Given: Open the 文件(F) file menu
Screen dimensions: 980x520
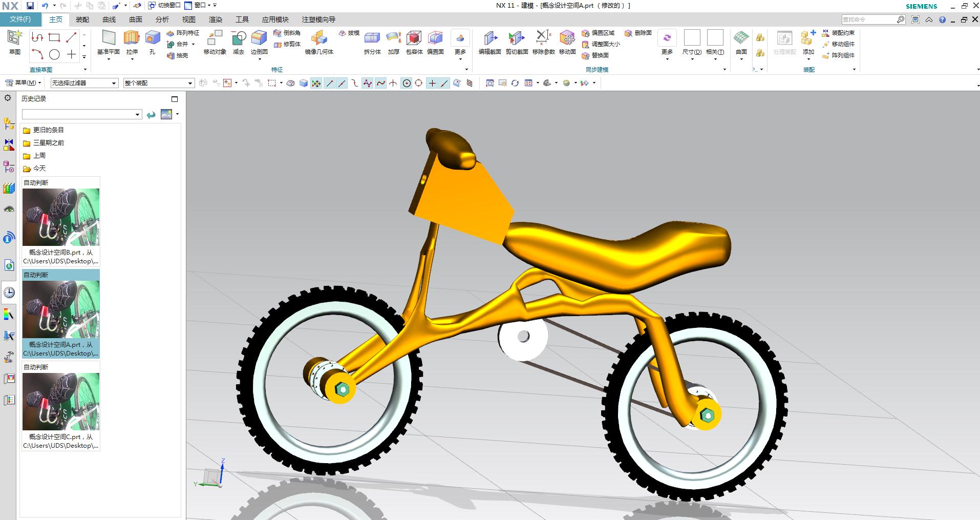Looking at the screenshot, I should coord(20,19).
